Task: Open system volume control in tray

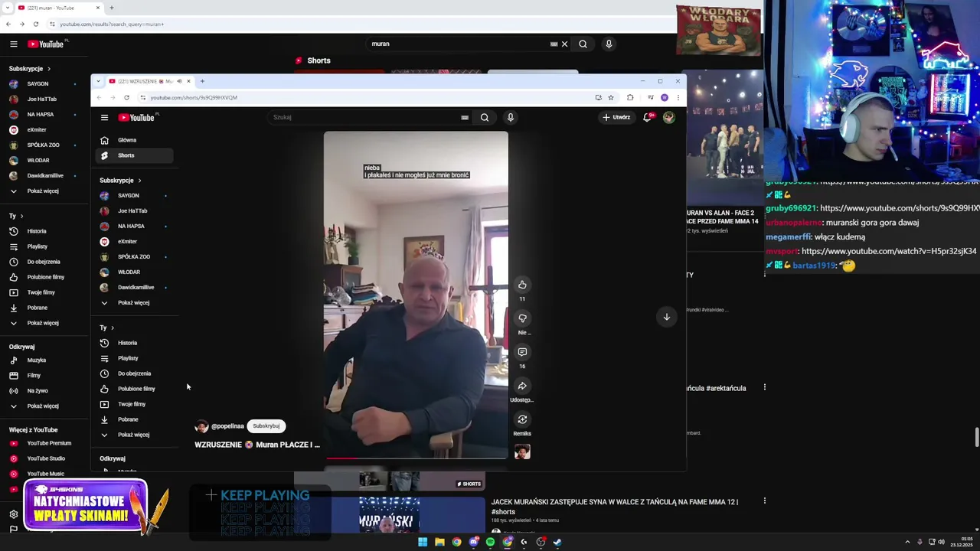Action: (941, 542)
